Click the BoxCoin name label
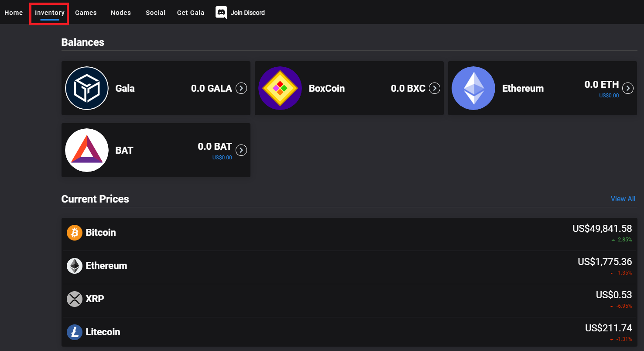The image size is (644, 351). tap(327, 88)
